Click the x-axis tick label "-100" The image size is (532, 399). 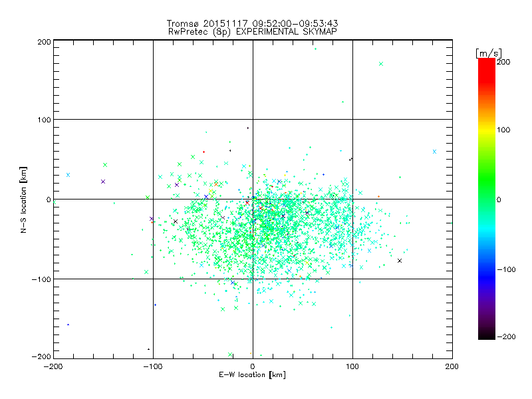pyautogui.click(x=153, y=366)
